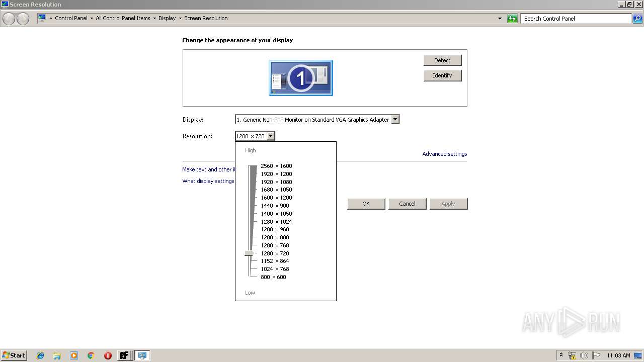
Task: Click the title bar Screen Resolution icon
Action: (5, 4)
